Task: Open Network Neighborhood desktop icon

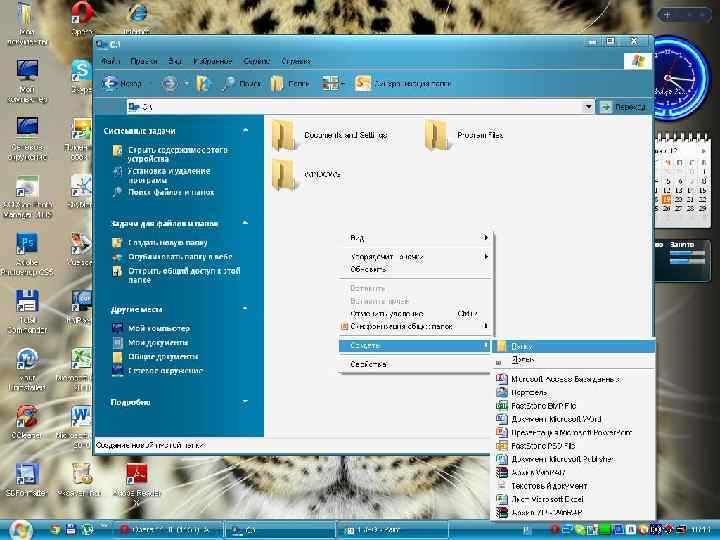Action: coord(27,139)
